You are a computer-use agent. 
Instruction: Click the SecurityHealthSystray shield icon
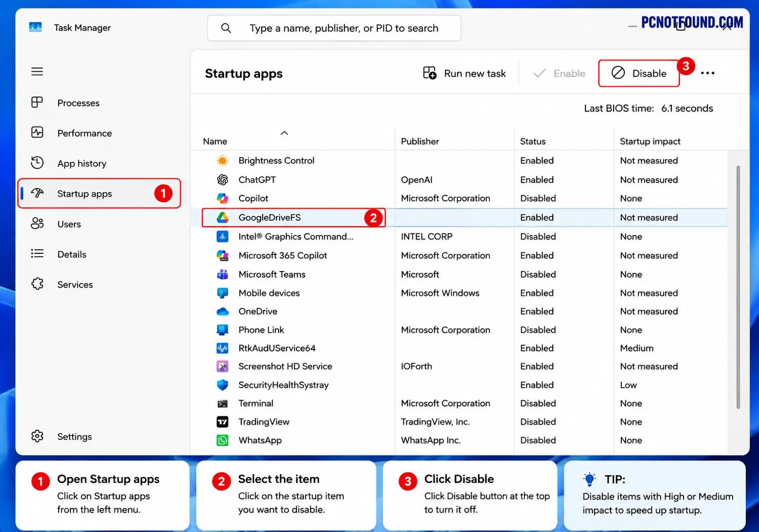click(222, 385)
